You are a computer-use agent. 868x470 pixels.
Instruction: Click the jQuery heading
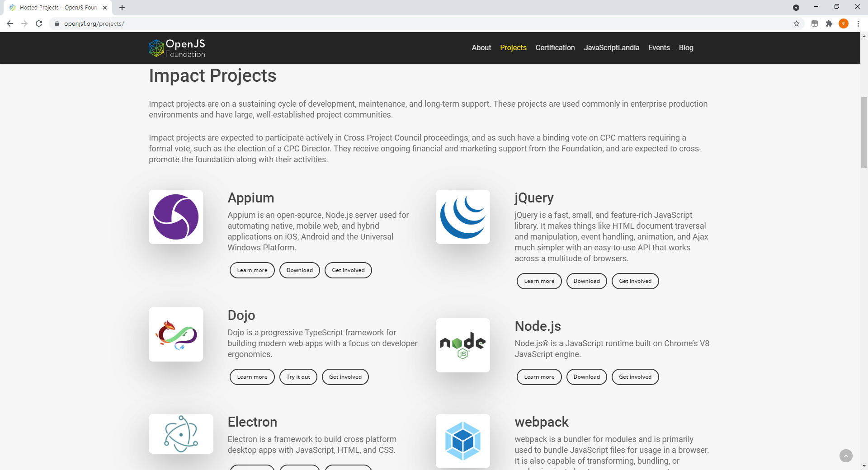pos(534,198)
